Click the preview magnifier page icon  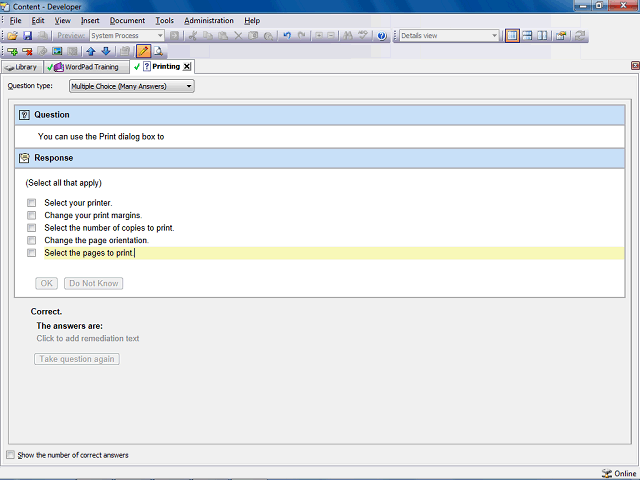[x=158, y=51]
